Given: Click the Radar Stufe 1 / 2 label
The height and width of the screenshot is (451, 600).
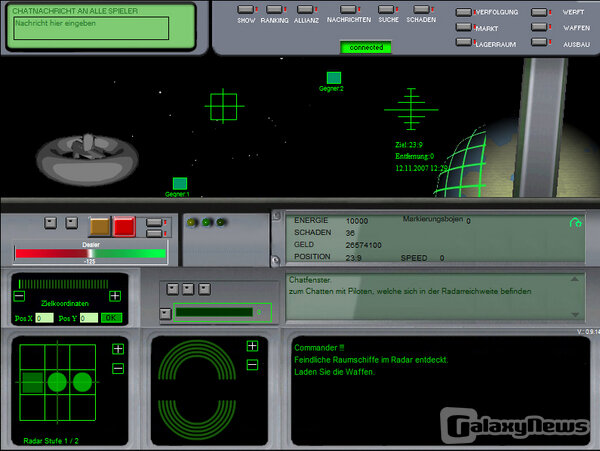Looking at the screenshot, I should [51, 441].
